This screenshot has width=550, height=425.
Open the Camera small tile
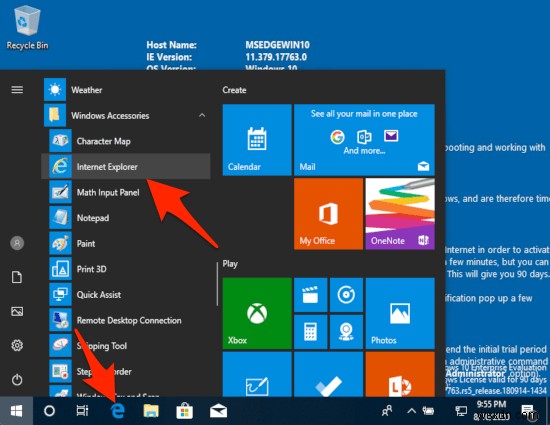(x=346, y=332)
